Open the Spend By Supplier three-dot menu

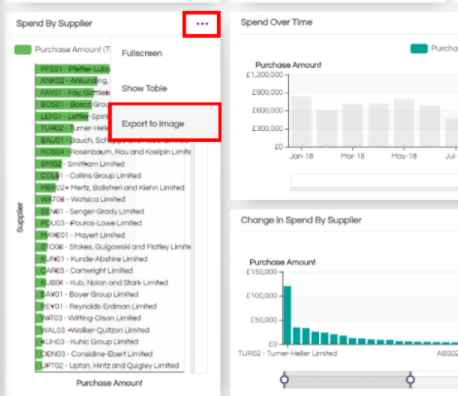pyautogui.click(x=202, y=24)
